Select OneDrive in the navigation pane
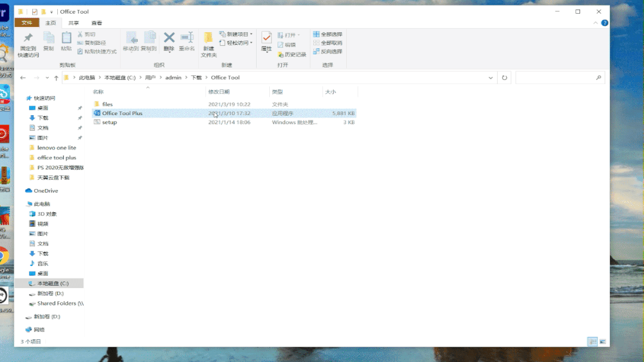Image resolution: width=644 pixels, height=362 pixels. coord(45,191)
